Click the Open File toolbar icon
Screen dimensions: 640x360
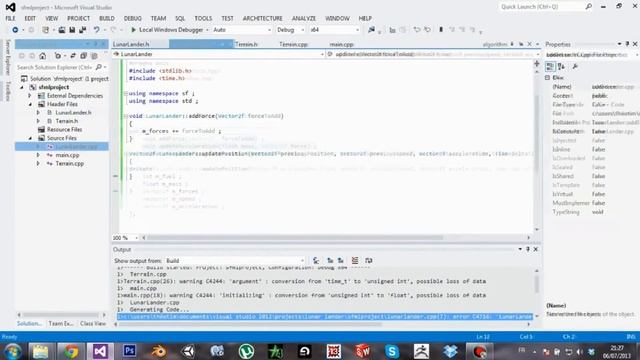(x=62, y=30)
